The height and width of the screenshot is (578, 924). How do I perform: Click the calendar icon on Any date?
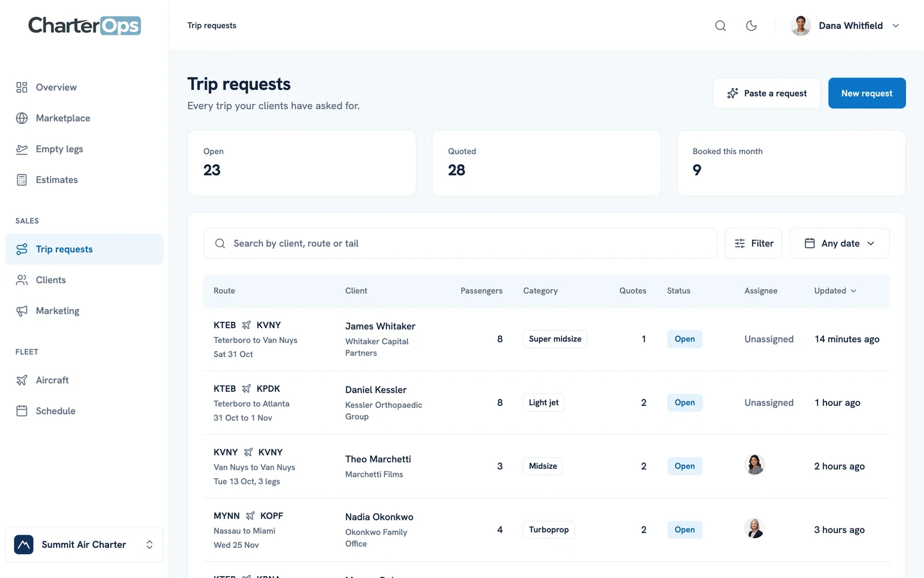point(810,243)
